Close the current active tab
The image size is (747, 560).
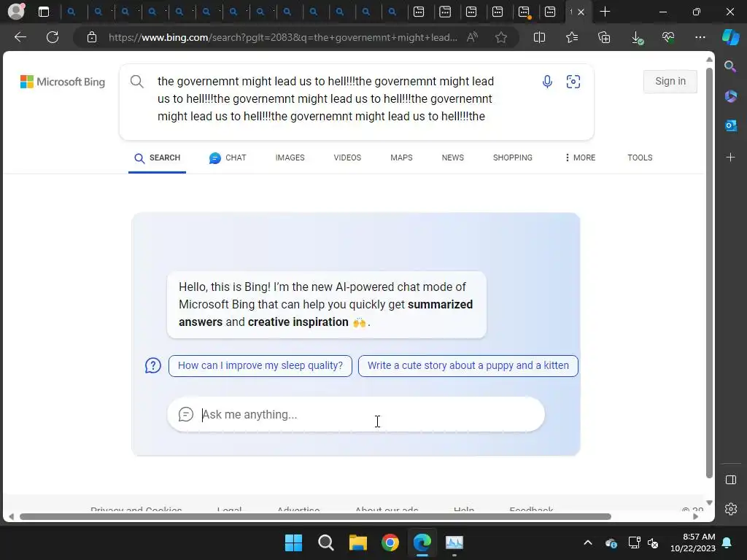click(x=581, y=12)
